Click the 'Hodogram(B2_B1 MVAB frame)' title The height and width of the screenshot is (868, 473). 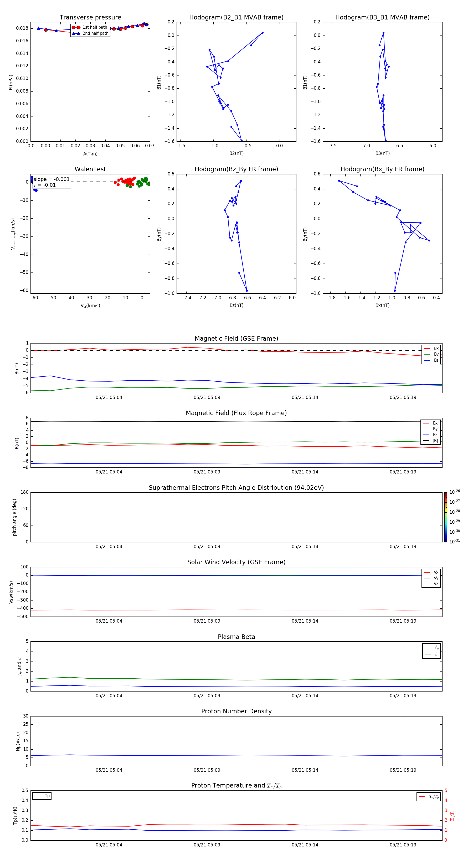pos(236,18)
